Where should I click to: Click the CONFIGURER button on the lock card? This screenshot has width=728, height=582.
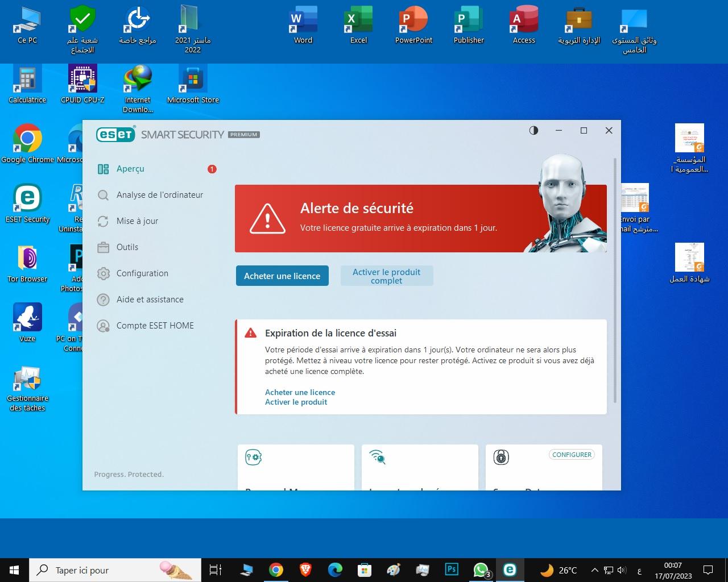click(x=572, y=455)
